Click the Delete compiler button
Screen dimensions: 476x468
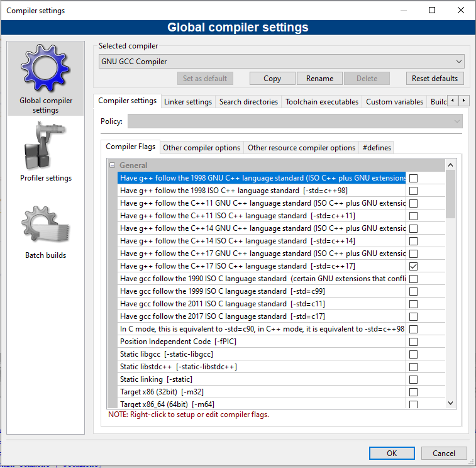[367, 79]
